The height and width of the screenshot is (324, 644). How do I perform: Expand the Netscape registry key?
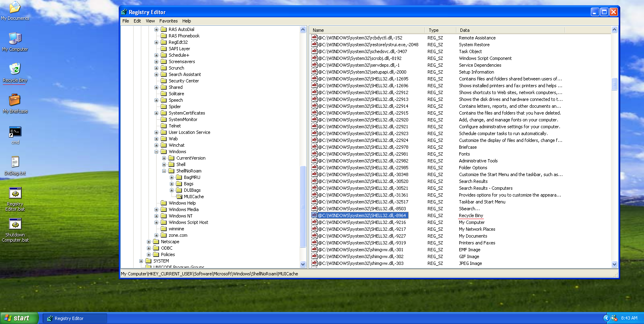(149, 242)
